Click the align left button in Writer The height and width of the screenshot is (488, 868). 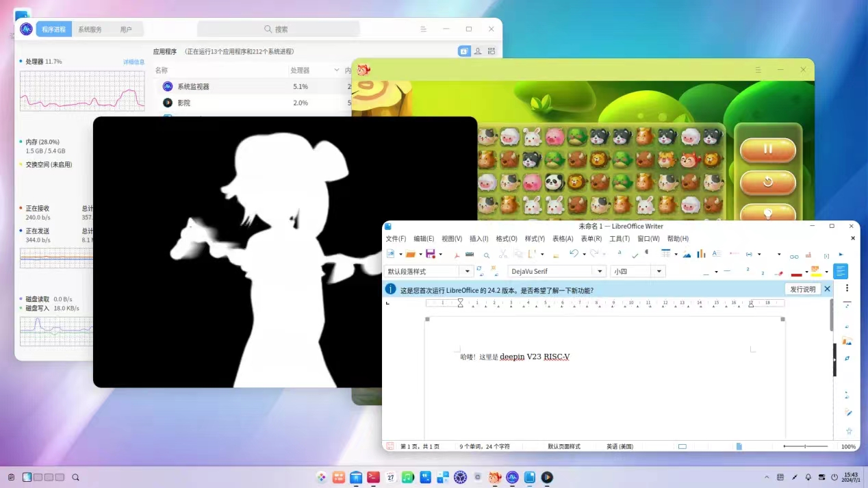pyautogui.click(x=841, y=271)
